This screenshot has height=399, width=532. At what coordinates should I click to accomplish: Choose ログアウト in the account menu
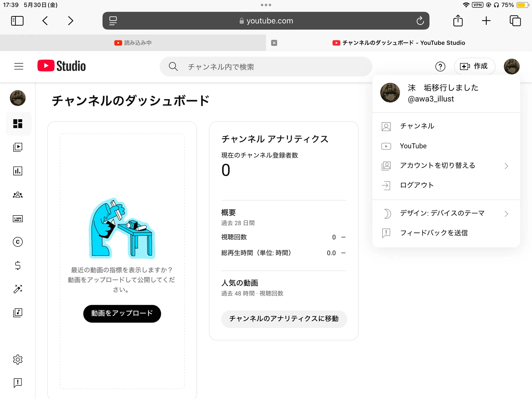(446, 185)
